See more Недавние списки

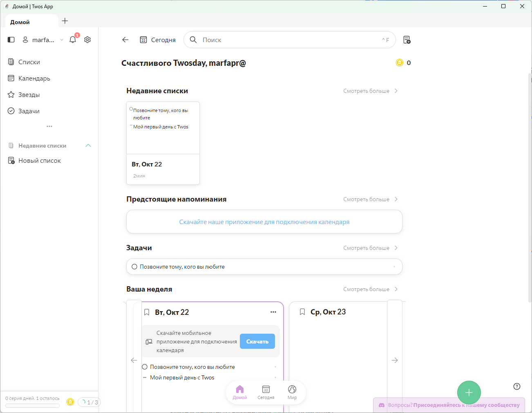[x=371, y=91]
